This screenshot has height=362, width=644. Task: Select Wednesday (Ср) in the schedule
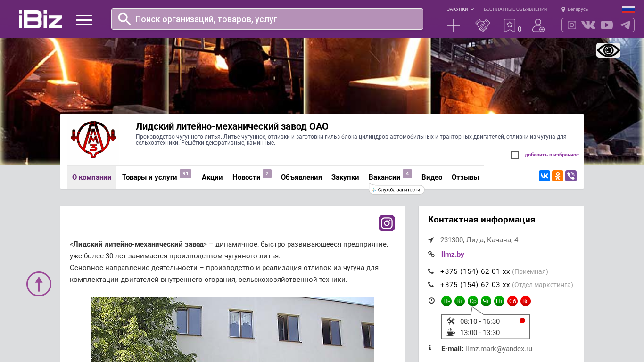[473, 301]
